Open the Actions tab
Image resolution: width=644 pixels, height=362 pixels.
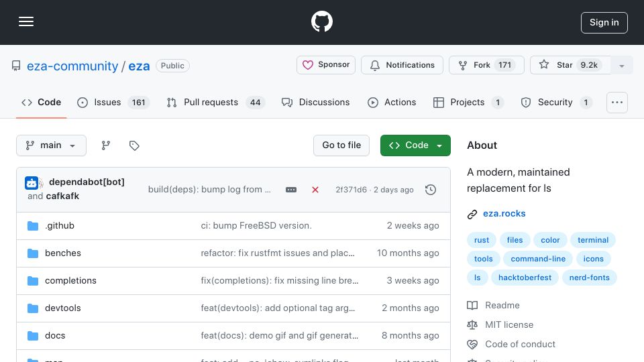coord(392,102)
